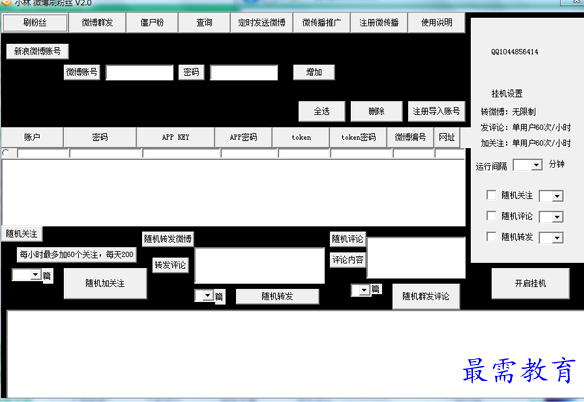Open the 注册微传播 tab

point(379,23)
